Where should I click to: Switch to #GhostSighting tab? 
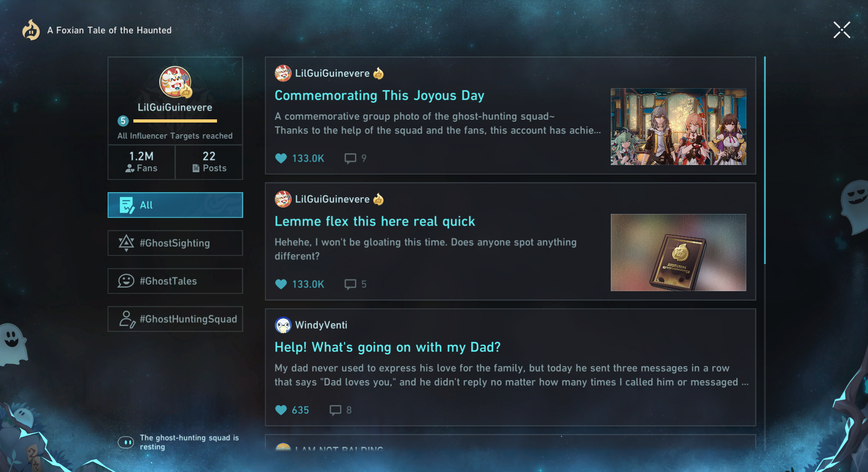[175, 243]
